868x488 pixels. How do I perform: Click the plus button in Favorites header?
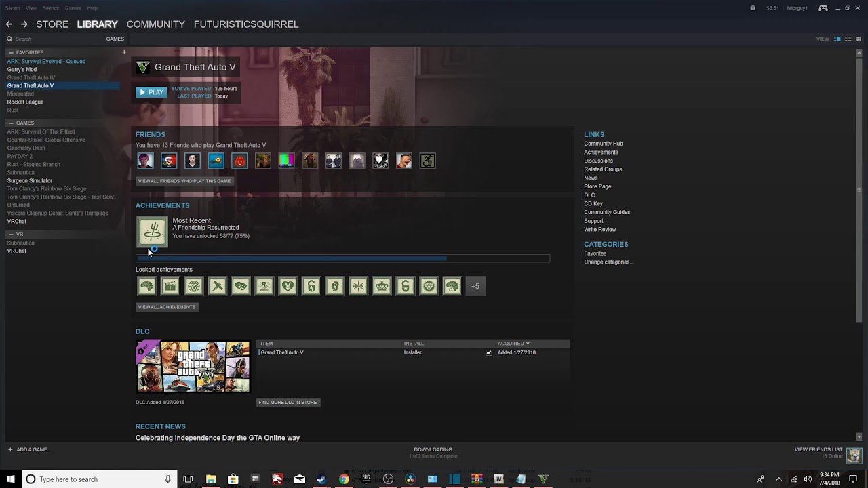coord(124,52)
